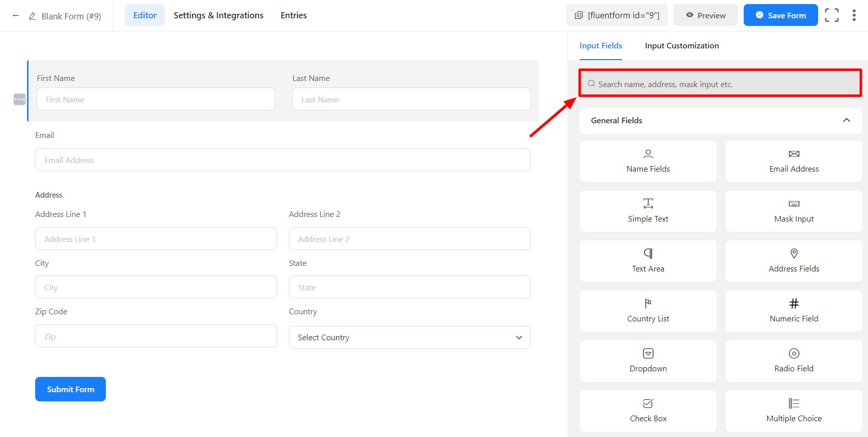Switch to Input Customization tab
The width and height of the screenshot is (868, 437).
click(x=682, y=46)
